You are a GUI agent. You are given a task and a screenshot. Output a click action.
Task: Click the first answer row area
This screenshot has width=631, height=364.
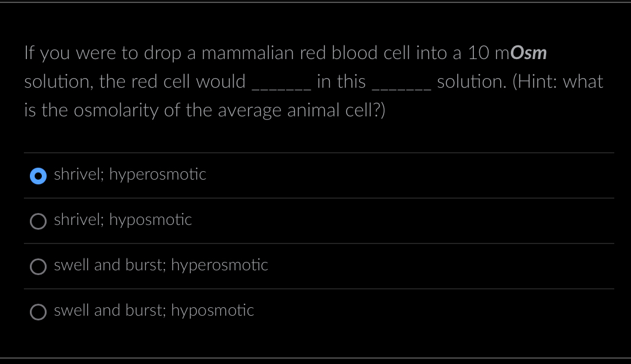tap(299, 175)
